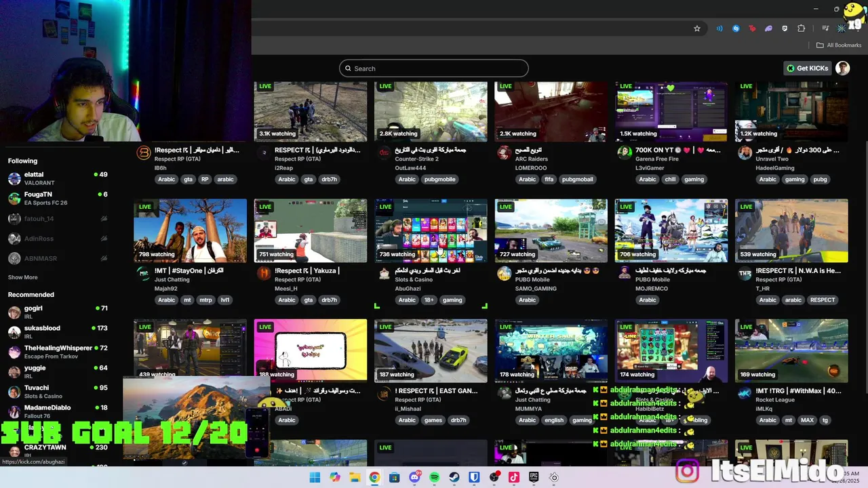Viewport: 868px width, 488px height.
Task: Open recommended channel yuggie
Action: click(x=57, y=371)
